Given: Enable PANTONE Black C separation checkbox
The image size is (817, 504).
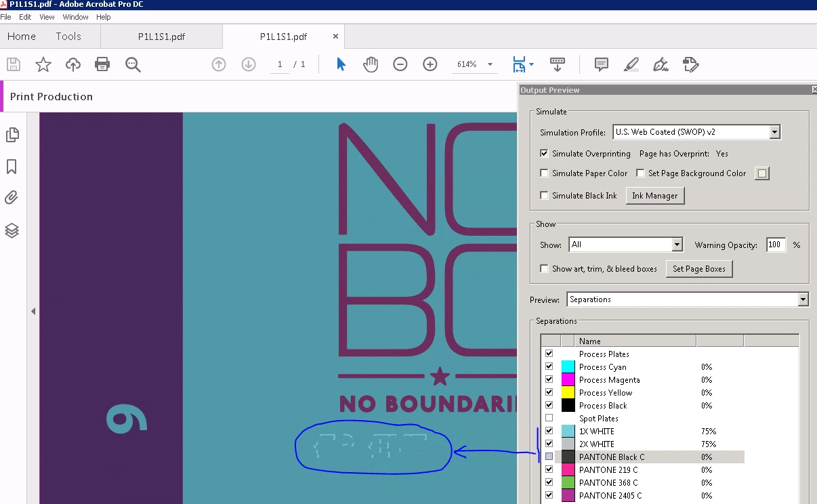Looking at the screenshot, I should coord(549,457).
